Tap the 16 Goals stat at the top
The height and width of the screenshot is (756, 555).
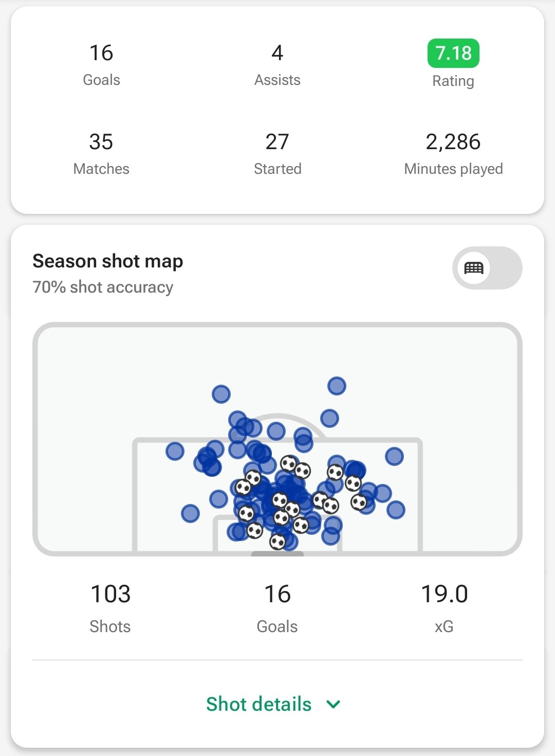[x=101, y=65]
